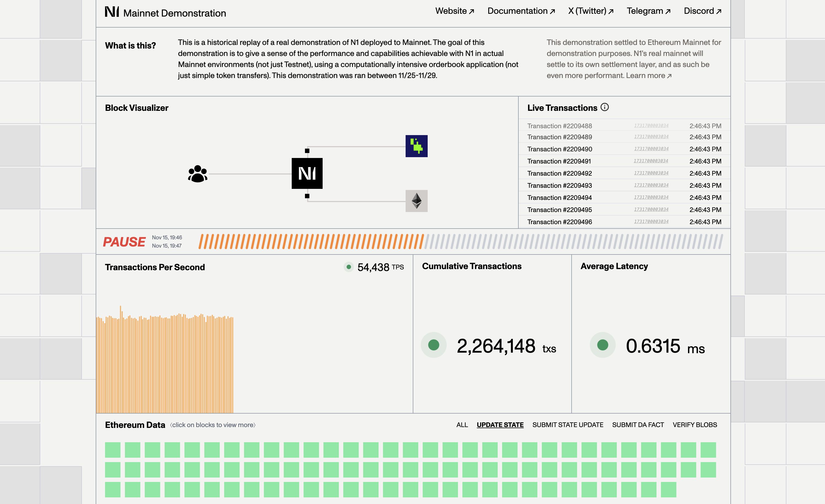Click the first green block in third row
Image resolution: width=825 pixels, height=504 pixels.
[113, 490]
